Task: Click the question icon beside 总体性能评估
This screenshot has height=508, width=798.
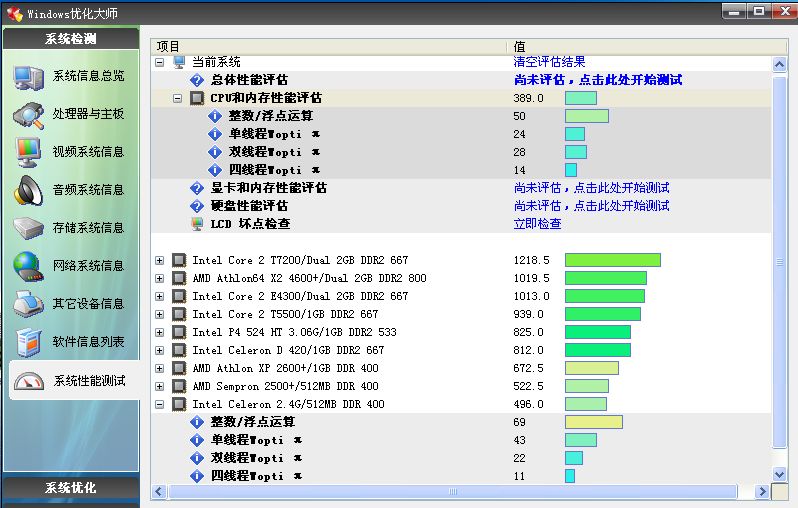Action: [x=197, y=80]
